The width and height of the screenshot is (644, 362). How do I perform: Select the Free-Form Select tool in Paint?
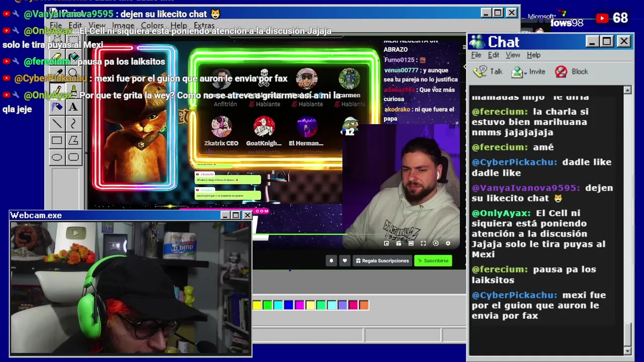click(x=57, y=39)
